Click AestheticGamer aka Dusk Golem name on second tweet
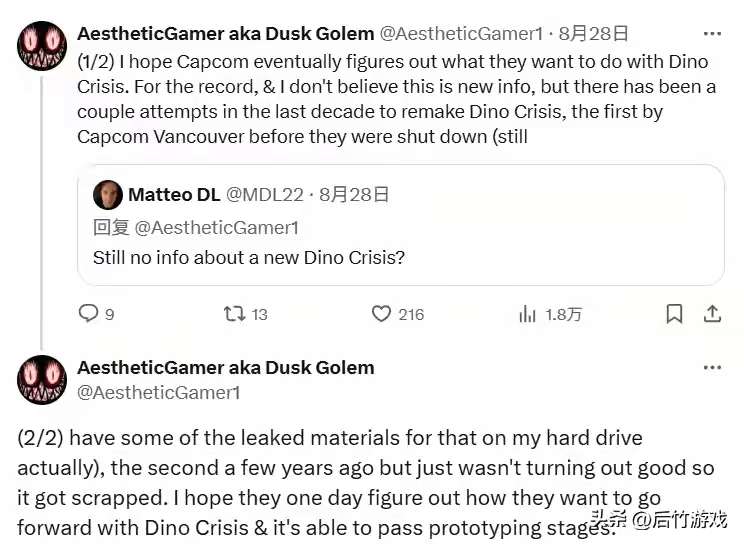Image resolution: width=744 pixels, height=544 pixels. [226, 367]
